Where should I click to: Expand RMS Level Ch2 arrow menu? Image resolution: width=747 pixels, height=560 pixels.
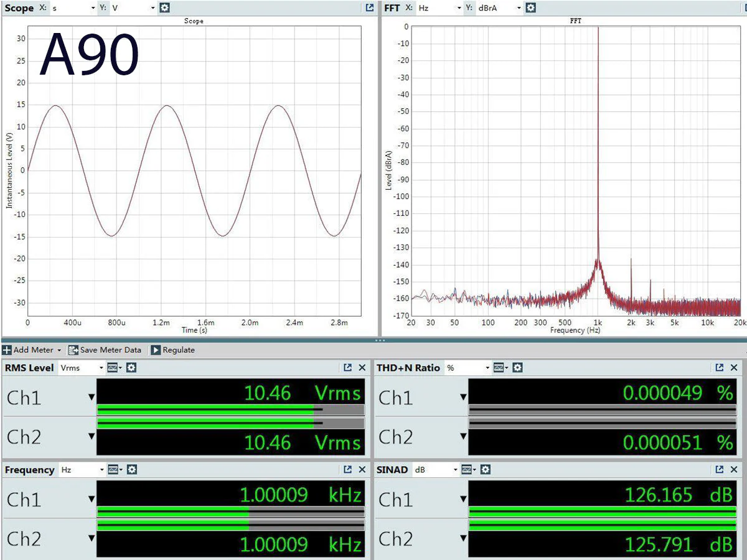click(x=92, y=436)
